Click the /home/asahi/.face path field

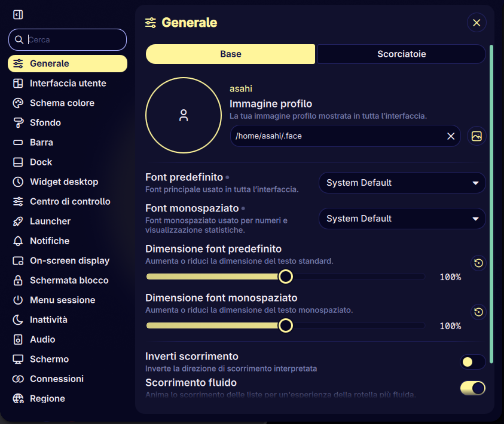345,136
